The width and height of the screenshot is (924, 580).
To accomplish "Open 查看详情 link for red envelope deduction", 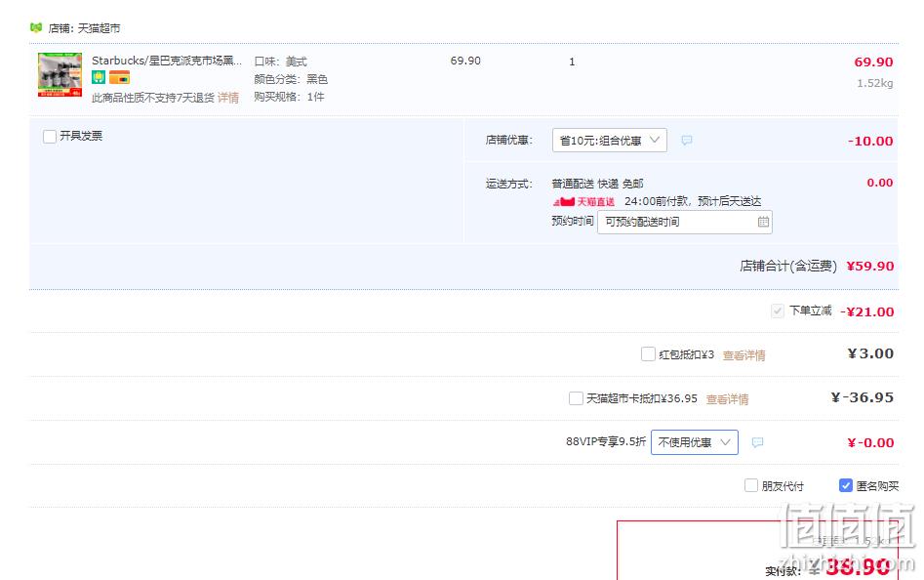I will pos(743,355).
